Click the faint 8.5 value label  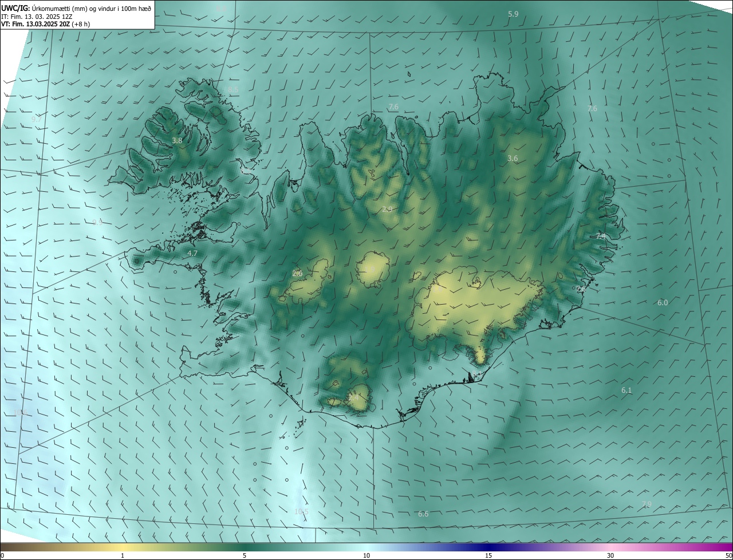coord(233,90)
